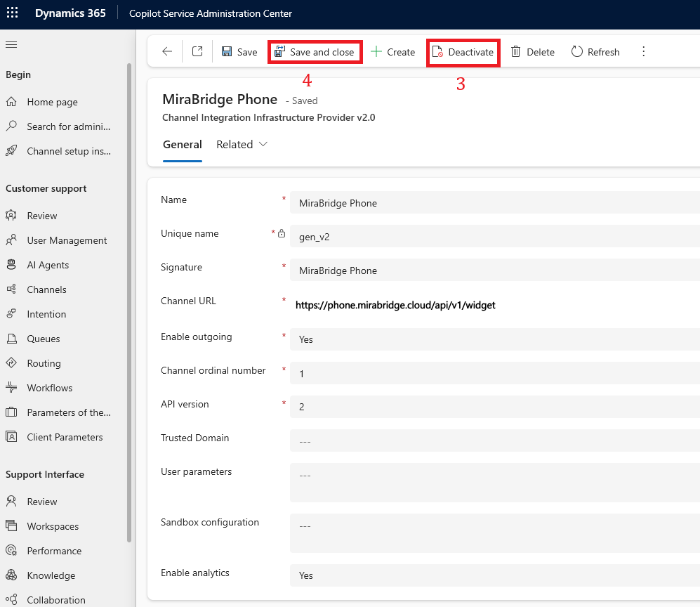
Task: Open AI Agents in the sidebar
Action: click(48, 265)
